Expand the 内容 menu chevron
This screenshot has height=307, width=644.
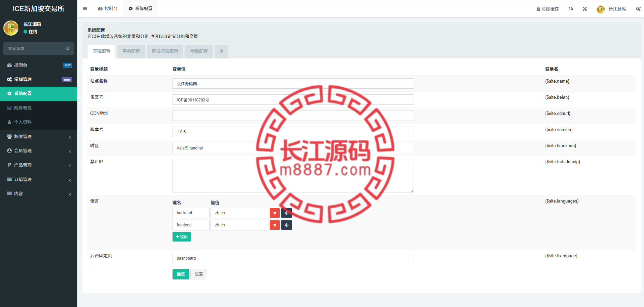point(70,194)
